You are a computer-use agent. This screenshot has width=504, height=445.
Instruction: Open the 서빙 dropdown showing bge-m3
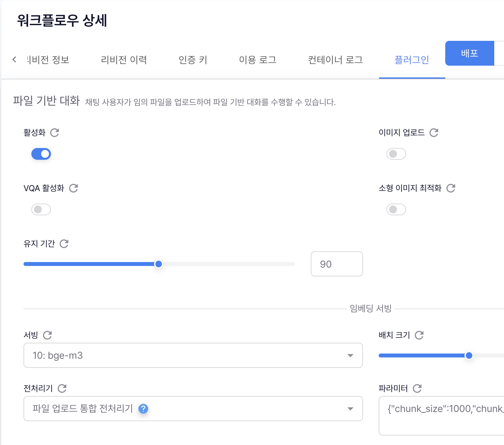point(193,355)
